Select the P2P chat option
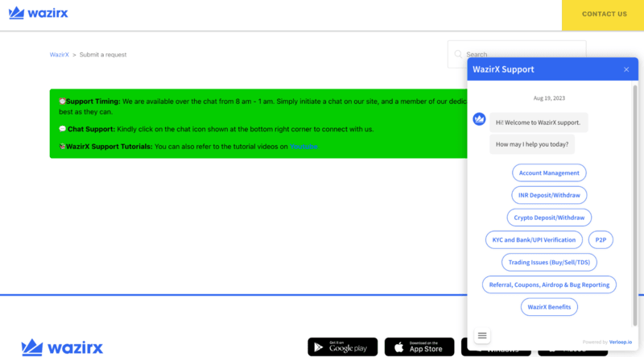The image size is (644, 357). [601, 240]
